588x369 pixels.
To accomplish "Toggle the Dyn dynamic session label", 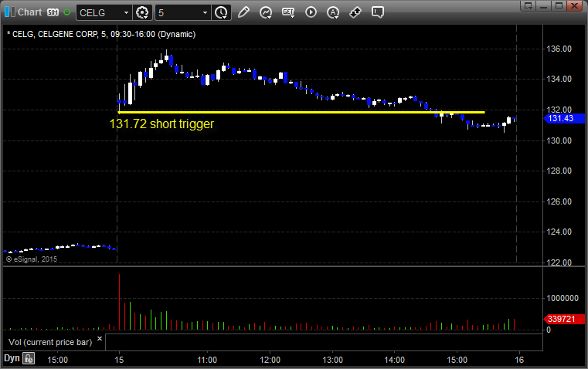I will pos(12,358).
